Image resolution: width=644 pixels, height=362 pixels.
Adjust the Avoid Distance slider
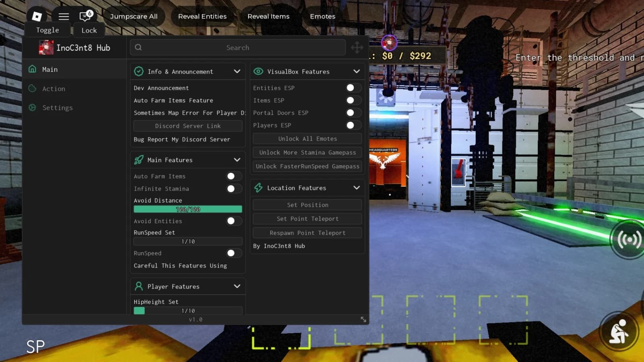click(188, 209)
